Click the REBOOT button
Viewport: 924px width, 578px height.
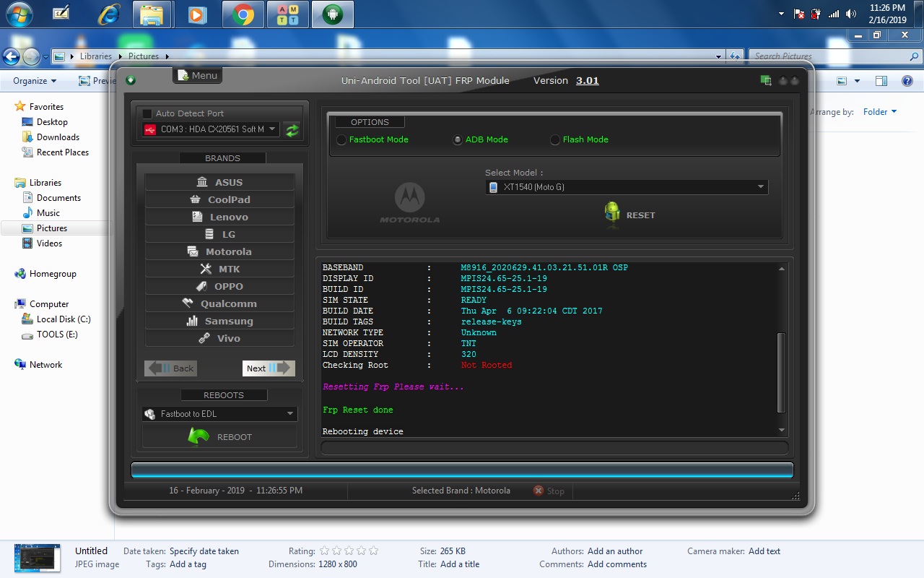219,436
